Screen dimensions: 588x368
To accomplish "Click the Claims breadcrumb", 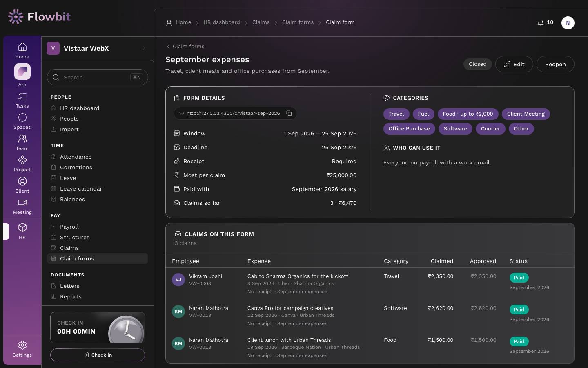I will [x=261, y=22].
